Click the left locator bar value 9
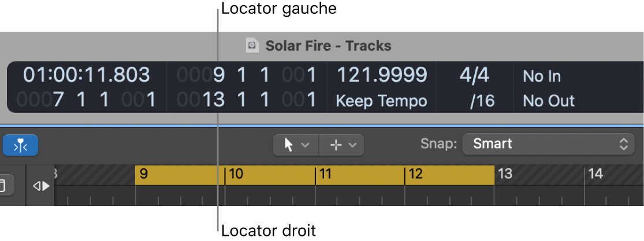The image size is (644, 241). (218, 75)
